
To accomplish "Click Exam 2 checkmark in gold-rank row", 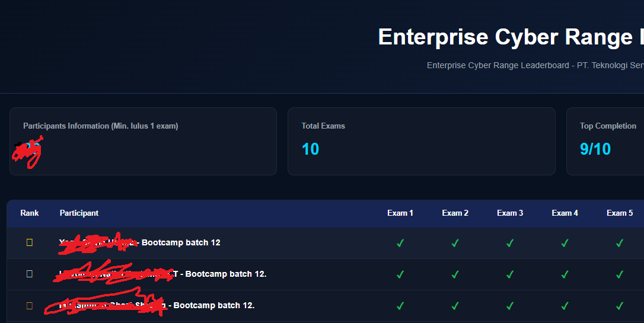I will [x=455, y=243].
